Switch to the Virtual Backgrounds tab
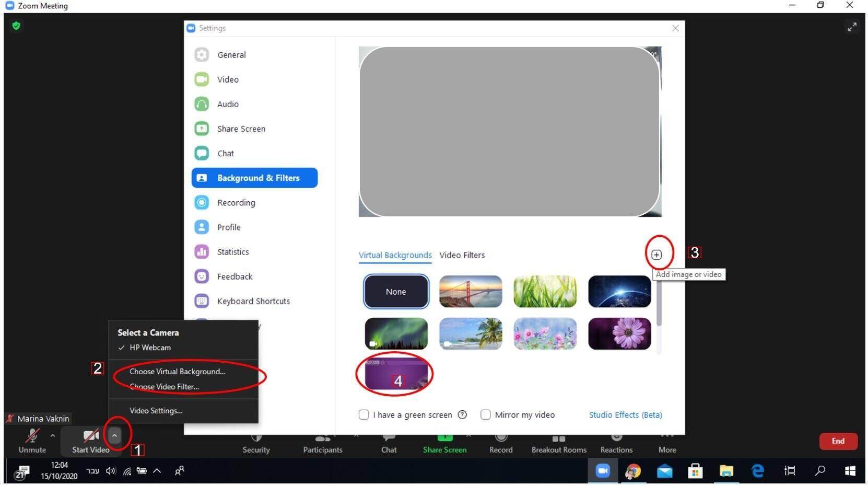The height and width of the screenshot is (485, 868). (395, 255)
